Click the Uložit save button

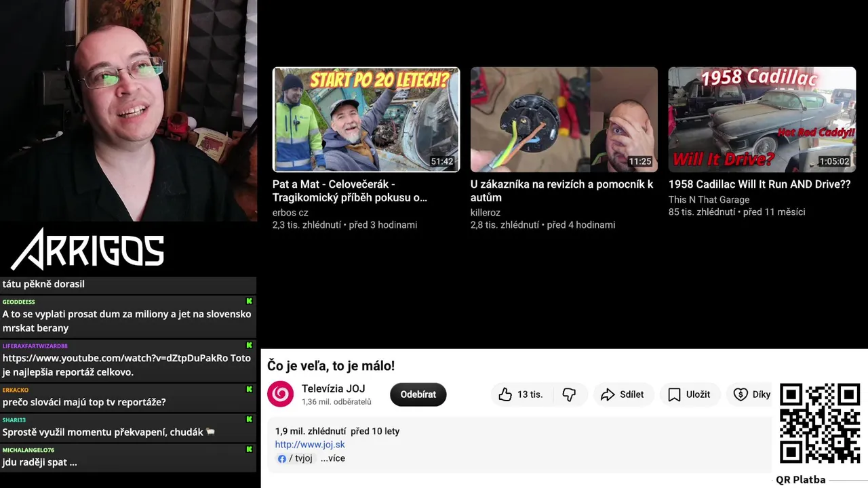pos(689,394)
